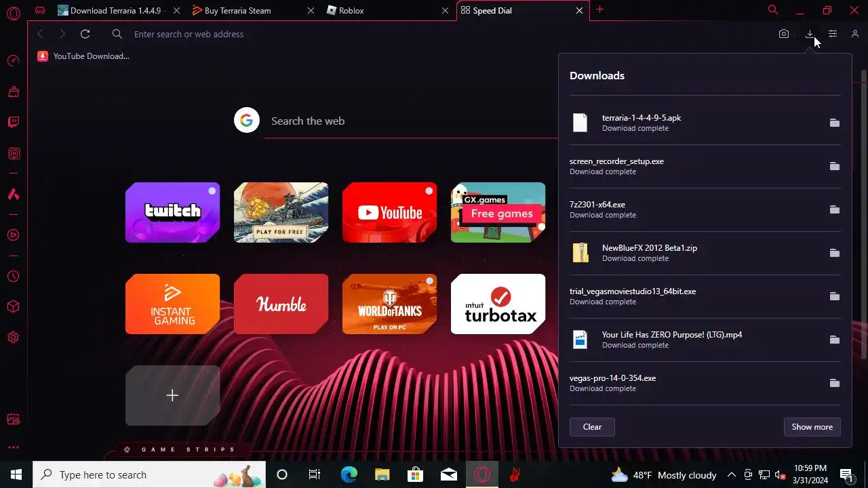Open the Aria AI icon in sidebar
Image resolution: width=868 pixels, height=488 pixels.
tap(13, 195)
